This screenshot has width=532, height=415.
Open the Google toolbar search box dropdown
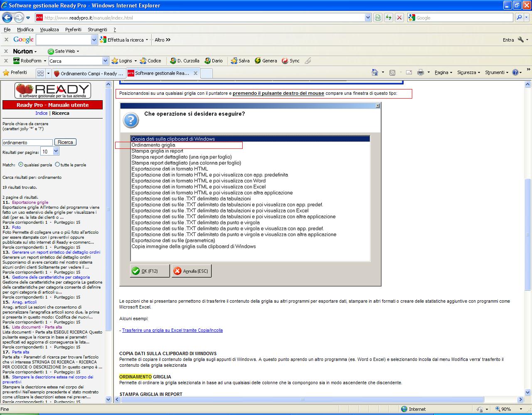point(94,40)
